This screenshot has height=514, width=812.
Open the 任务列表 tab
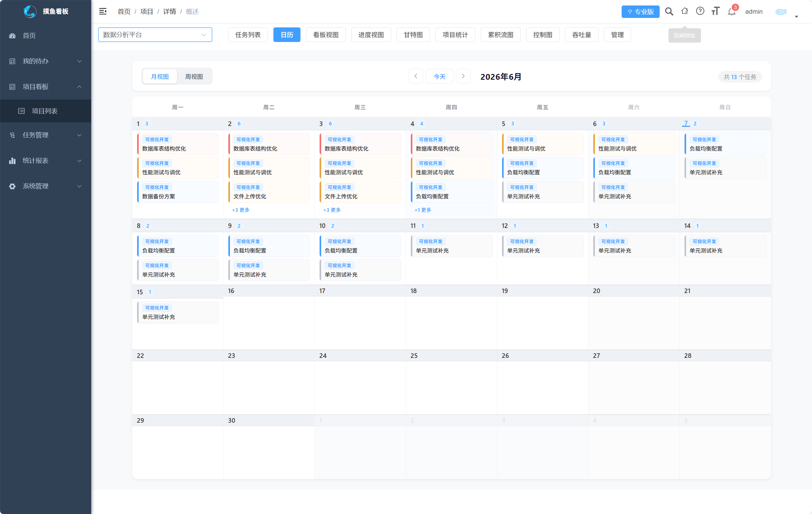pyautogui.click(x=248, y=35)
